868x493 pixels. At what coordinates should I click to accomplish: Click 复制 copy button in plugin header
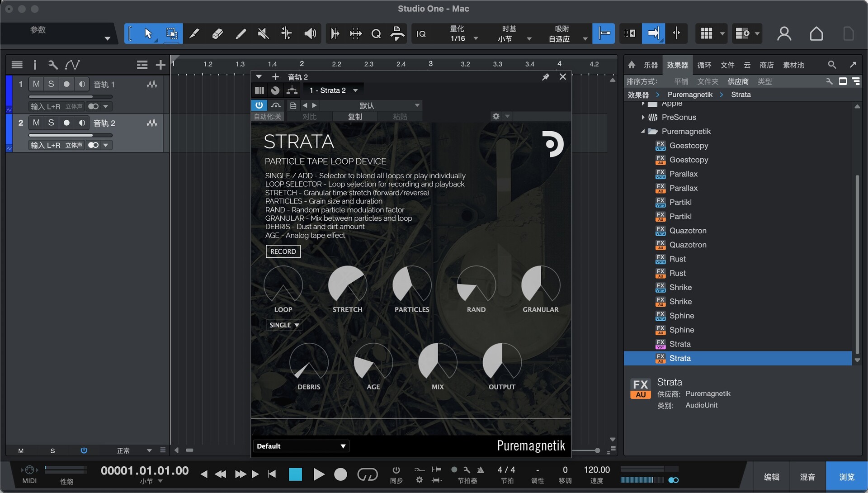(354, 117)
